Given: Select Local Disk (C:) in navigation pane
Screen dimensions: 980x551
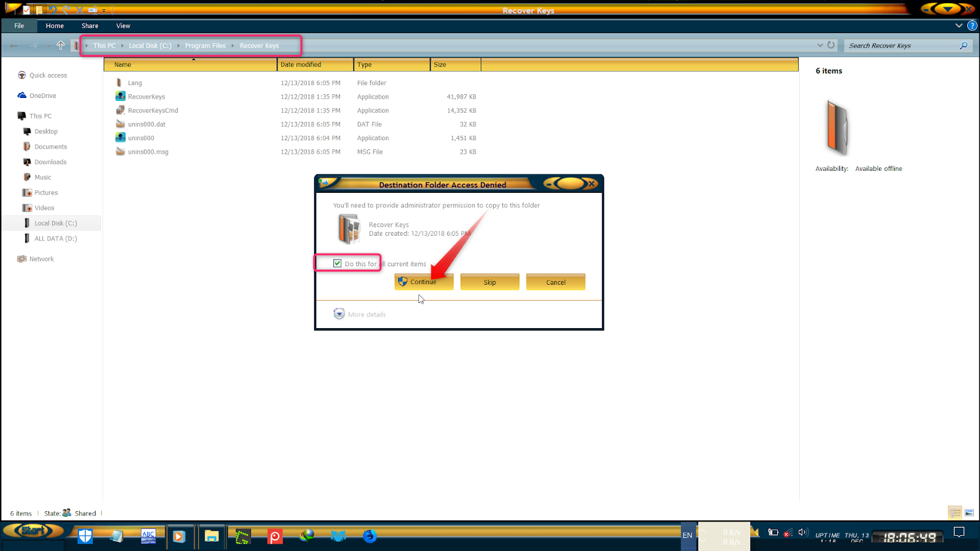Looking at the screenshot, I should point(55,223).
